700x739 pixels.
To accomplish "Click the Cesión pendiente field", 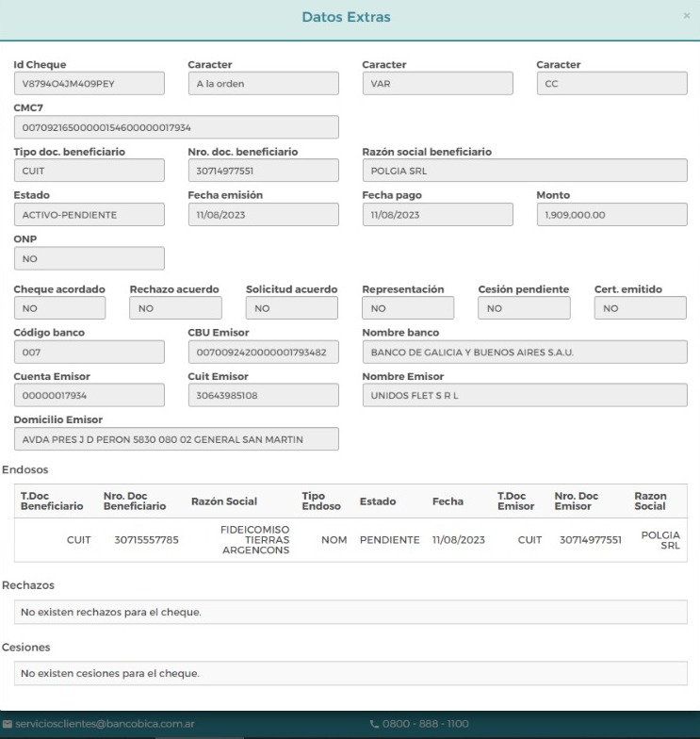I will coord(524,308).
